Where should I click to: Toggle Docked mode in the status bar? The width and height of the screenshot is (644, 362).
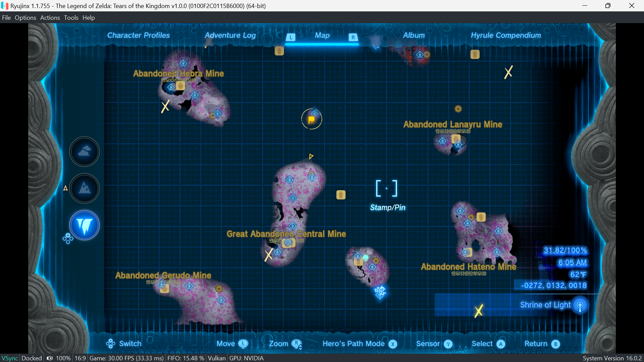click(32, 358)
